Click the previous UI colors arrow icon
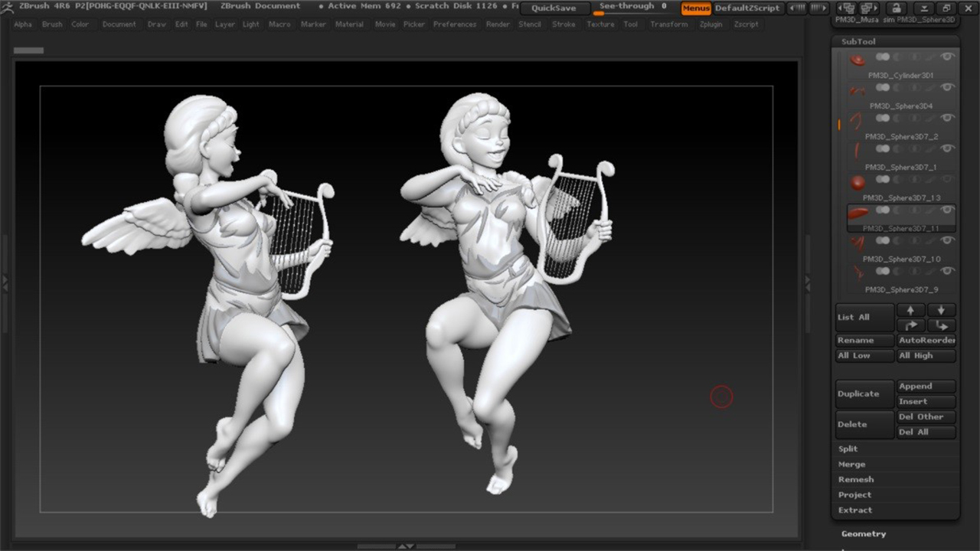 pyautogui.click(x=797, y=8)
